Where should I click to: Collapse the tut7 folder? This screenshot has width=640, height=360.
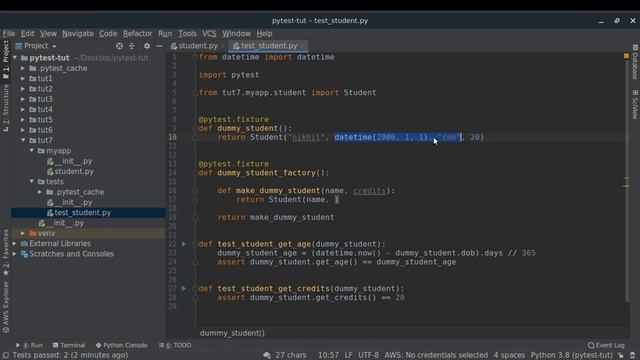click(23, 140)
